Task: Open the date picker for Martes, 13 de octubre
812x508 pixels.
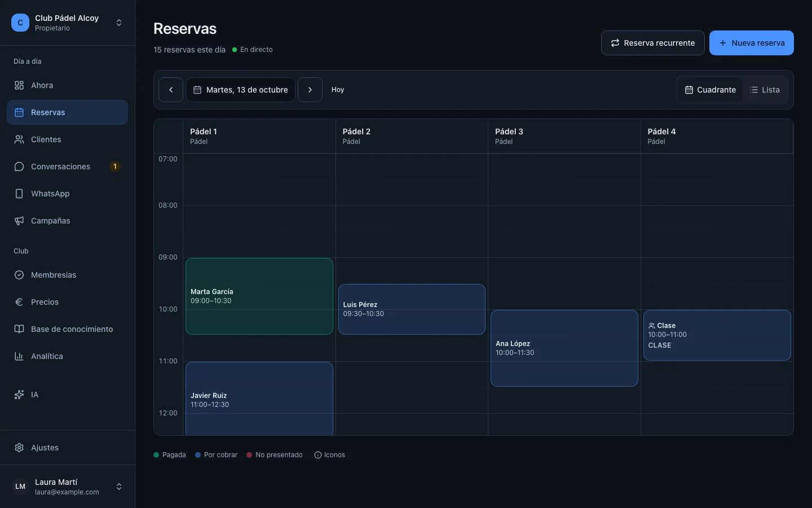Action: pyautogui.click(x=241, y=90)
